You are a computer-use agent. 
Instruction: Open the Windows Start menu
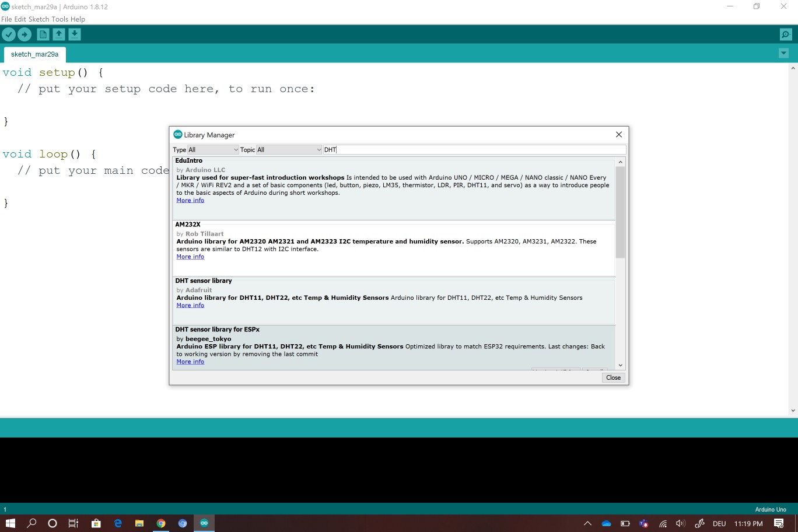coord(10,523)
